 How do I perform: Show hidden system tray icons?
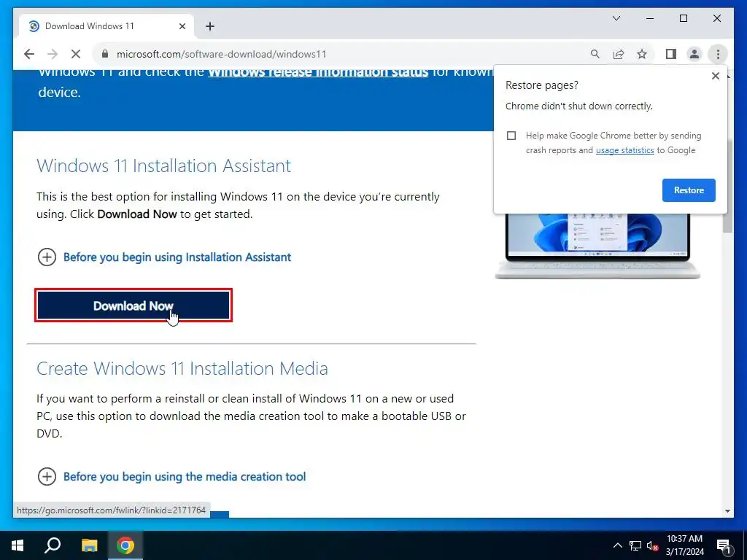(x=617, y=545)
